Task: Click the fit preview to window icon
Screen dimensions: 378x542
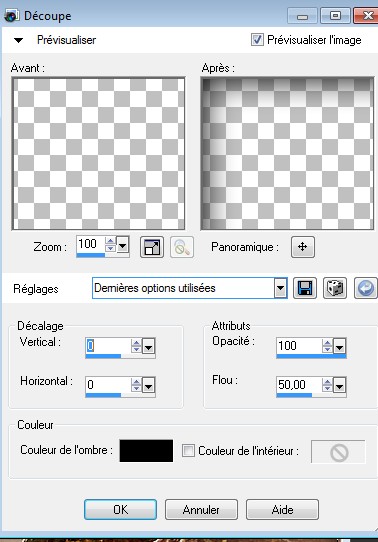Action: 152,247
